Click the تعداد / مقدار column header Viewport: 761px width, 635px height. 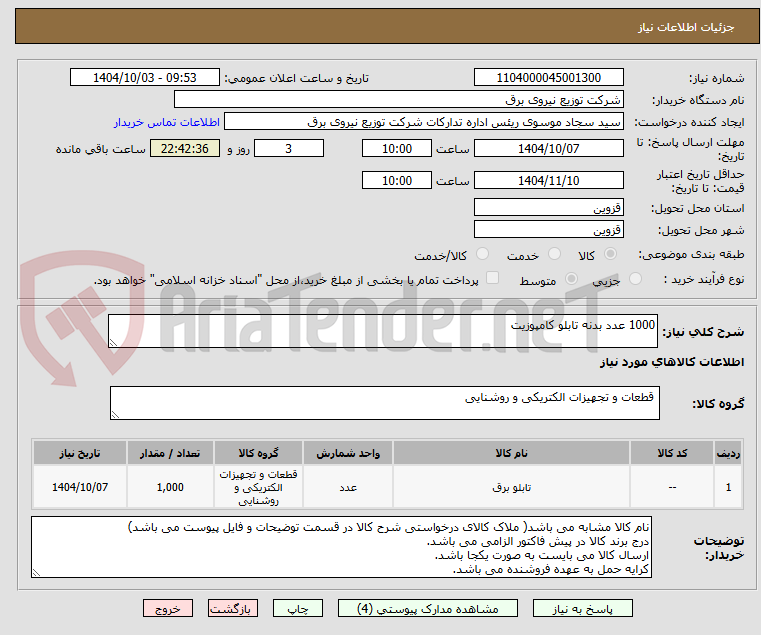170,453
